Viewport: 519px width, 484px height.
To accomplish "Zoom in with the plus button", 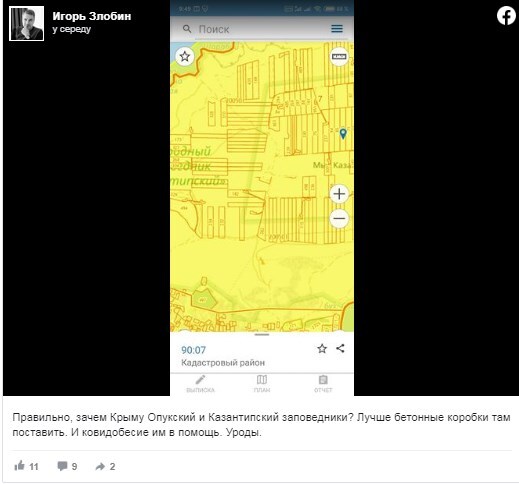I will coord(339,194).
